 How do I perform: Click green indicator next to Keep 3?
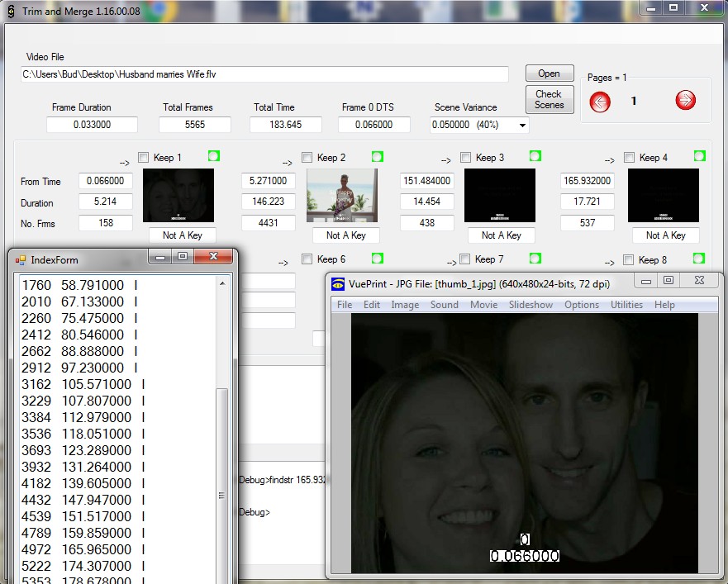click(x=535, y=156)
